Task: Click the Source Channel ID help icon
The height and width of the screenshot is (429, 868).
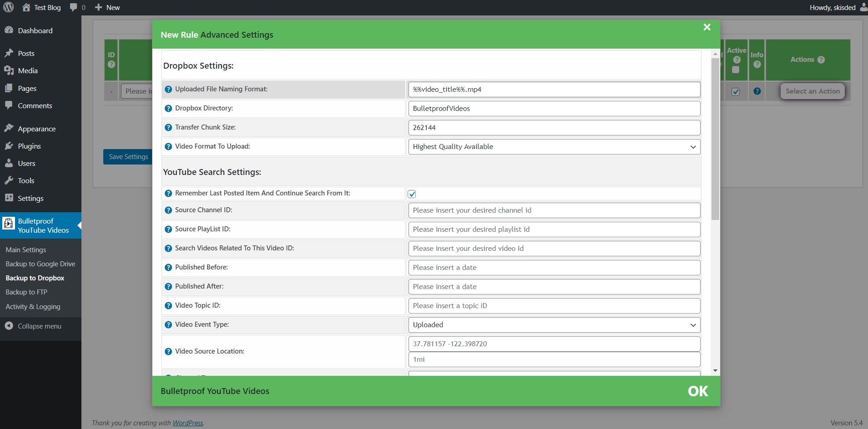Action: pyautogui.click(x=168, y=210)
